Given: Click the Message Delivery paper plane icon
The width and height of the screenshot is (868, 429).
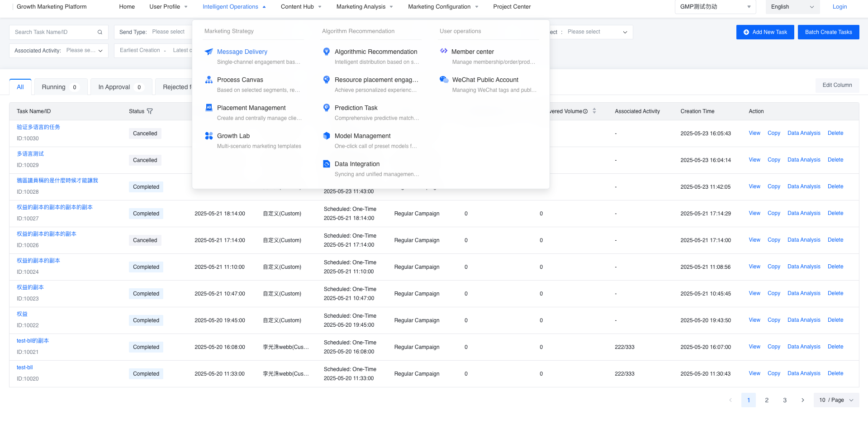Looking at the screenshot, I should 209,52.
